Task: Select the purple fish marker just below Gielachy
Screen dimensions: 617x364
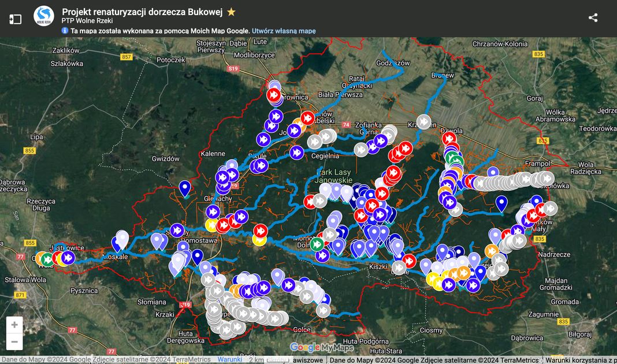Action: tap(213, 211)
